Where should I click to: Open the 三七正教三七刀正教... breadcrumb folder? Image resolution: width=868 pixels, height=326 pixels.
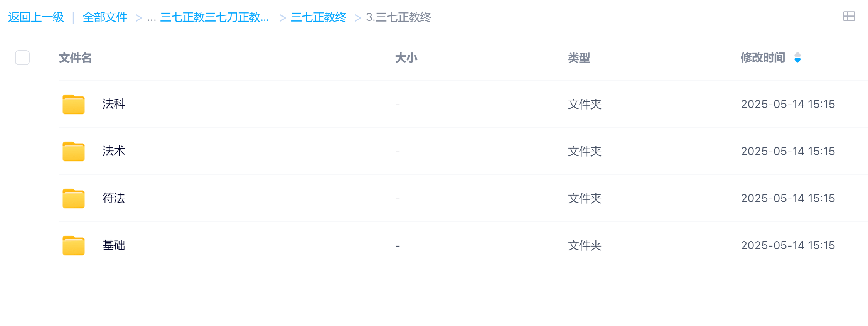tap(214, 17)
